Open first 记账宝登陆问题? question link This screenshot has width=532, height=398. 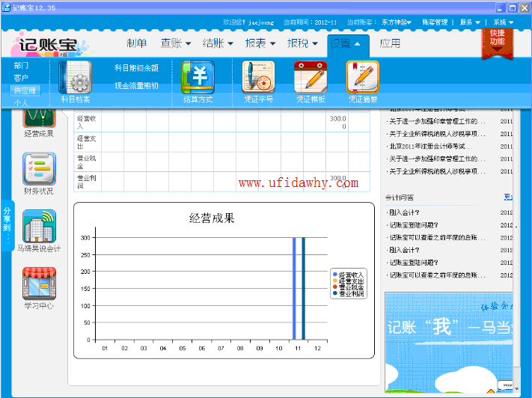pyautogui.click(x=414, y=225)
